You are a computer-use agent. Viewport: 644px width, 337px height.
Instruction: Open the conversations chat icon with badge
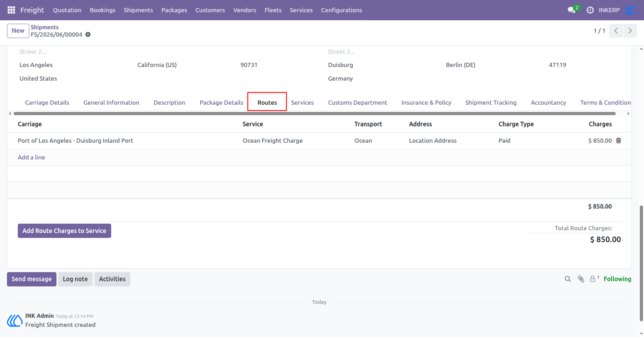click(x=572, y=10)
